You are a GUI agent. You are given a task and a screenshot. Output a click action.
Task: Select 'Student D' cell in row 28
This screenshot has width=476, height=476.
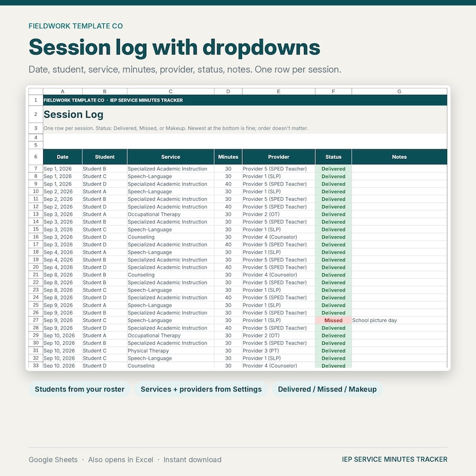(105, 328)
